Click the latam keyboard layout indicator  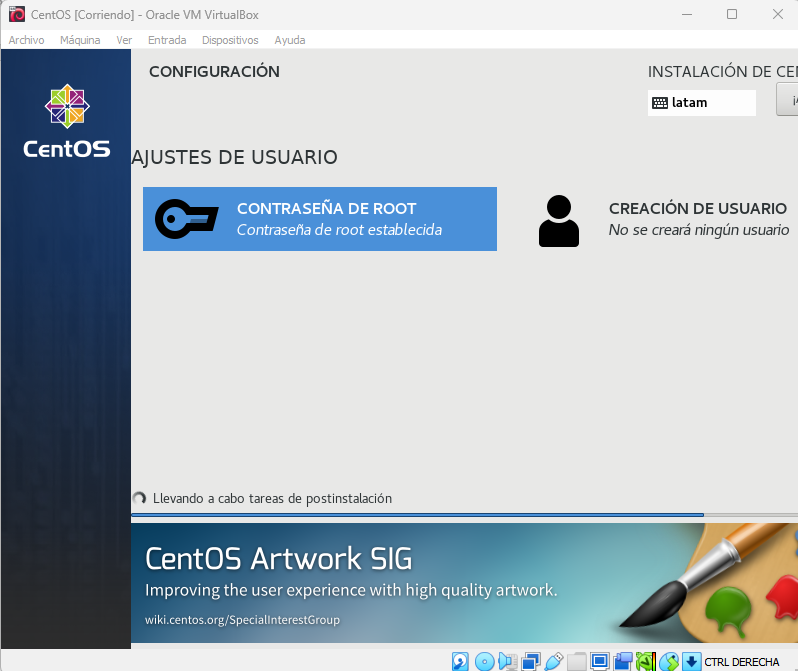(701, 103)
